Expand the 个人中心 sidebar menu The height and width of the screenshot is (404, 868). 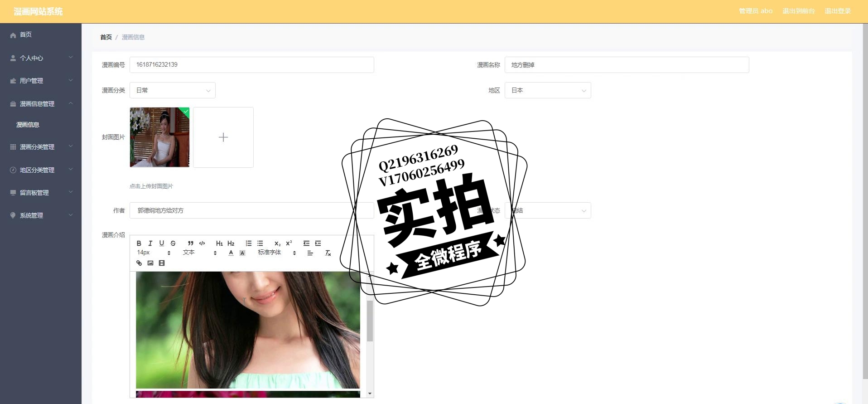41,58
